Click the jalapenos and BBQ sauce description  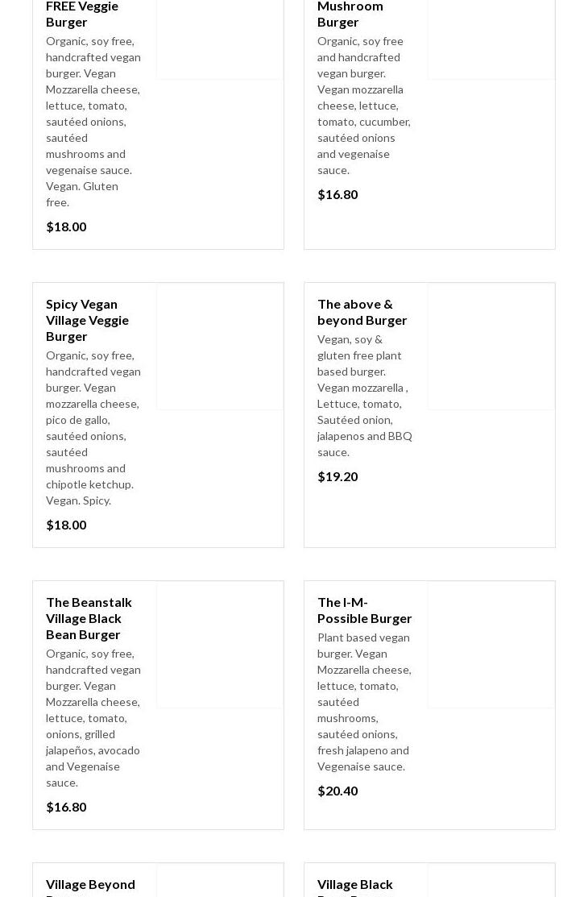[x=364, y=396]
